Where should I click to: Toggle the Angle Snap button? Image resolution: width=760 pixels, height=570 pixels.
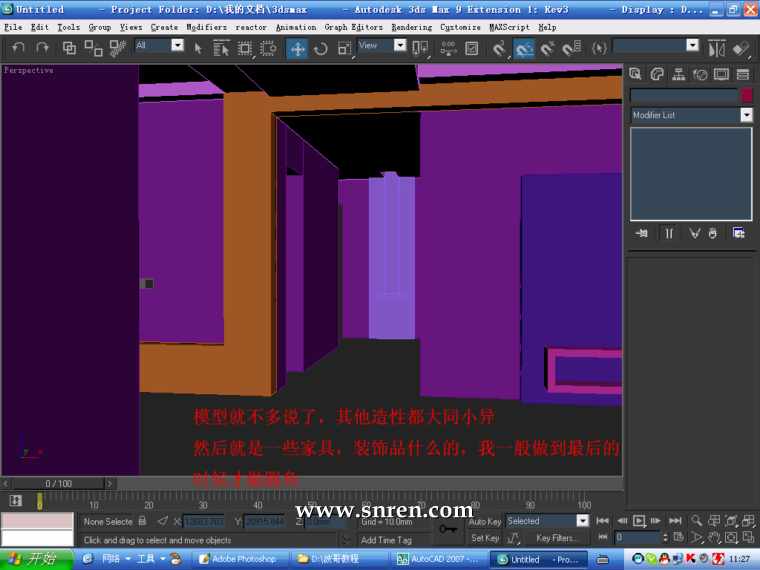(x=523, y=48)
